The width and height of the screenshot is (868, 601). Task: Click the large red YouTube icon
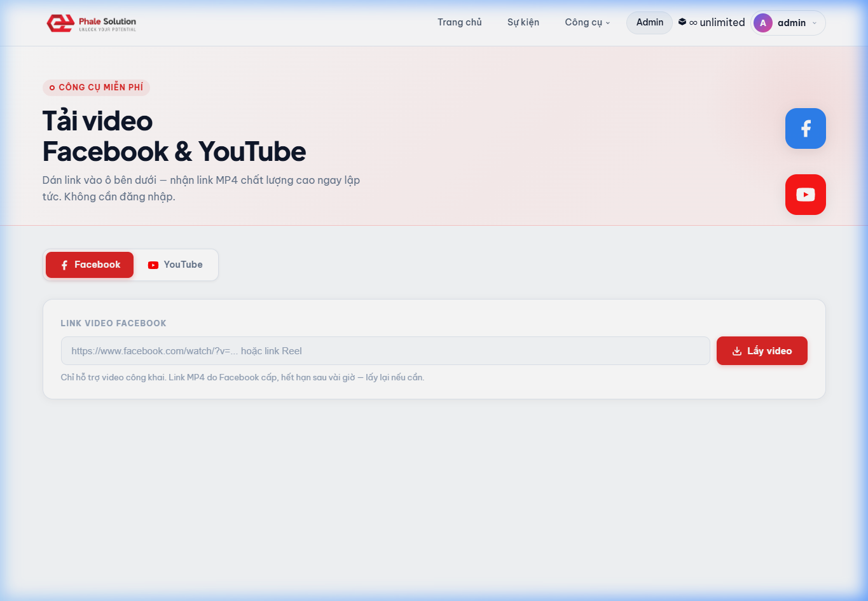pos(805,195)
